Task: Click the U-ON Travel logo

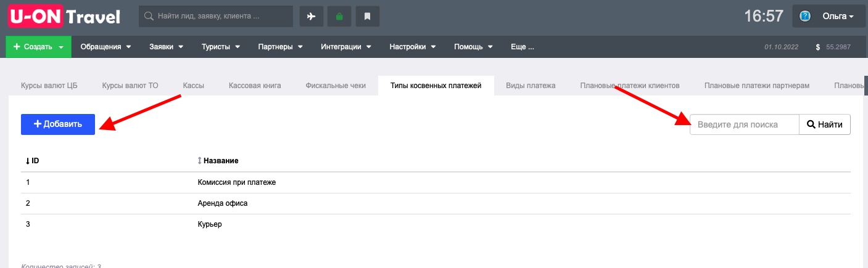Action: pyautogui.click(x=64, y=17)
